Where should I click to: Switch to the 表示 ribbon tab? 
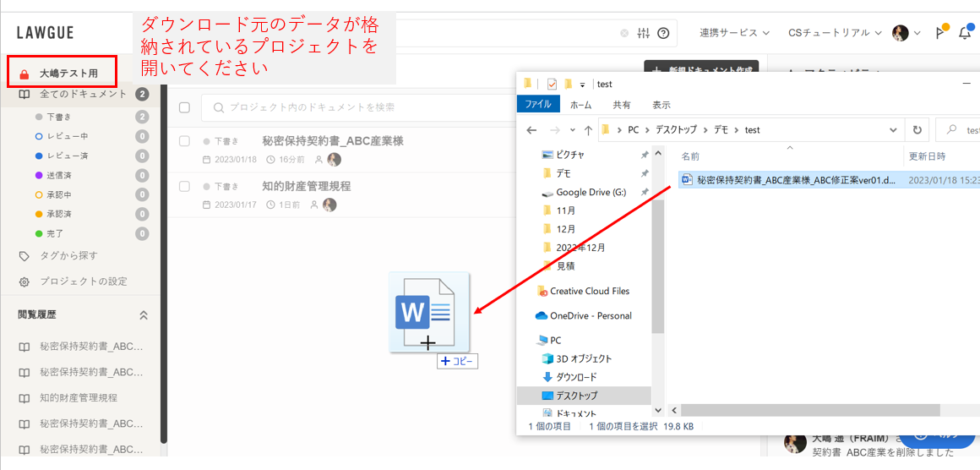point(661,105)
